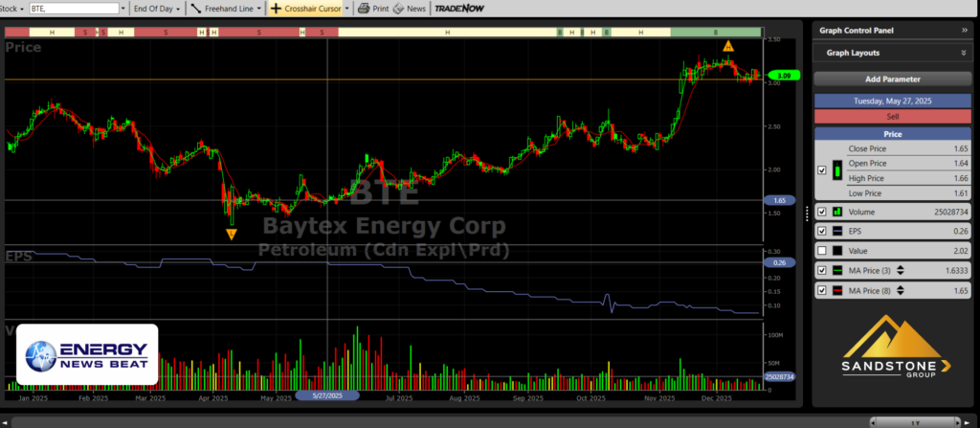
Task: Open the Freehand Line tool dropdown arrow
Action: pyautogui.click(x=258, y=9)
